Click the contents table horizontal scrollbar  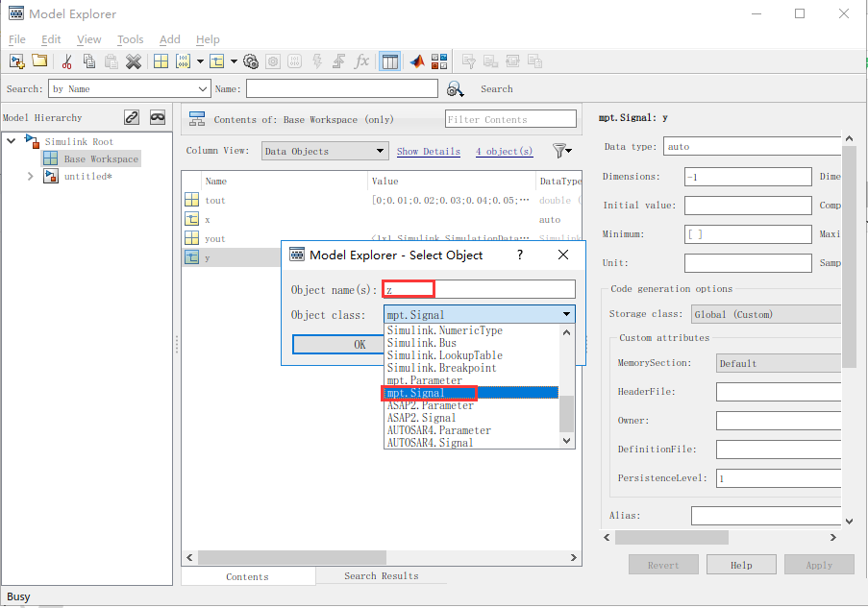[292, 557]
